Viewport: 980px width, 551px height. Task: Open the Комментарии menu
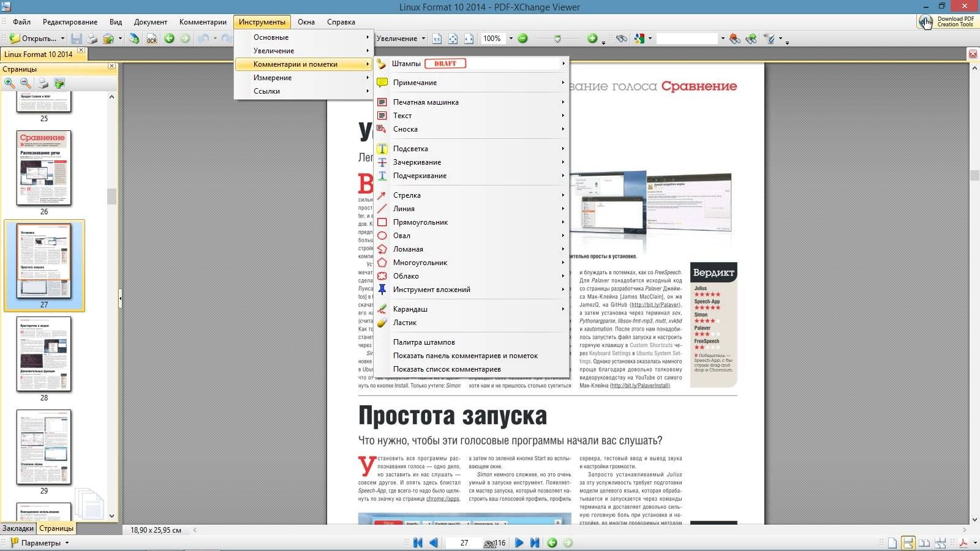[203, 22]
